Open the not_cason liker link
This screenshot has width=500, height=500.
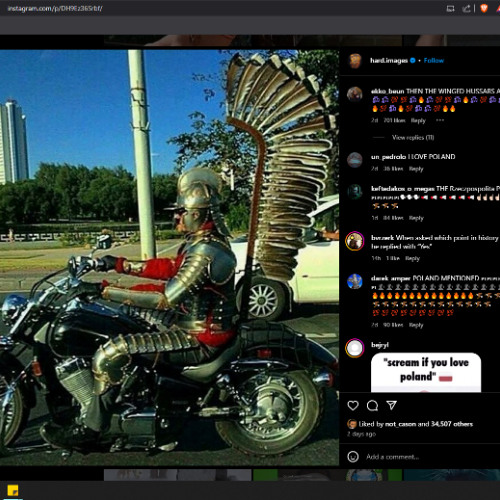(400, 424)
